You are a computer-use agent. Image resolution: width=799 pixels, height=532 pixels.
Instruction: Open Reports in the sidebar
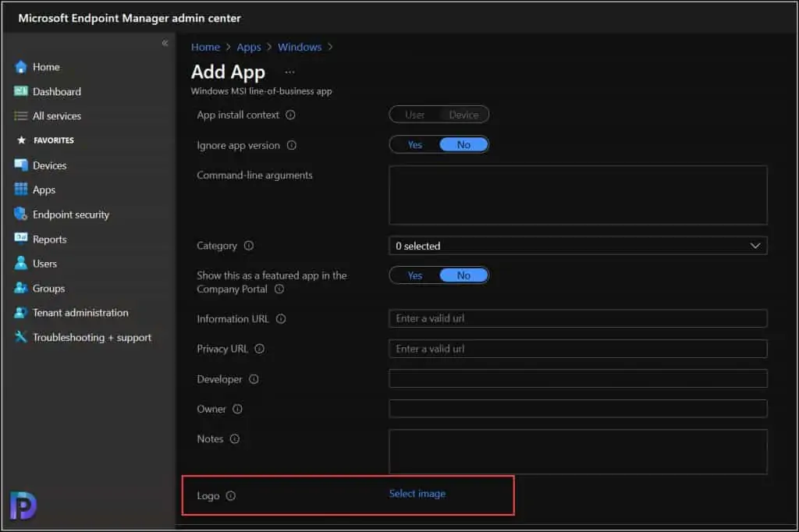coord(49,239)
